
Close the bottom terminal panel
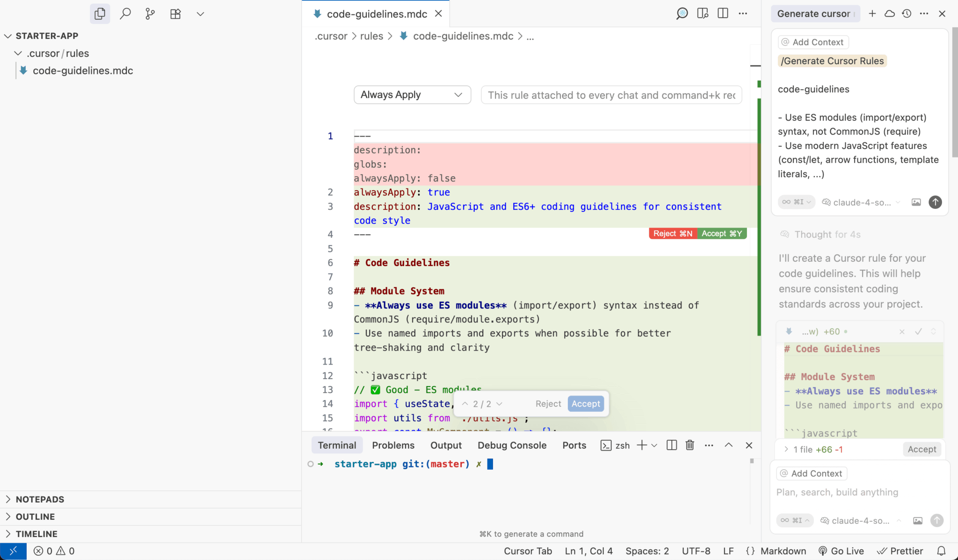click(x=749, y=445)
